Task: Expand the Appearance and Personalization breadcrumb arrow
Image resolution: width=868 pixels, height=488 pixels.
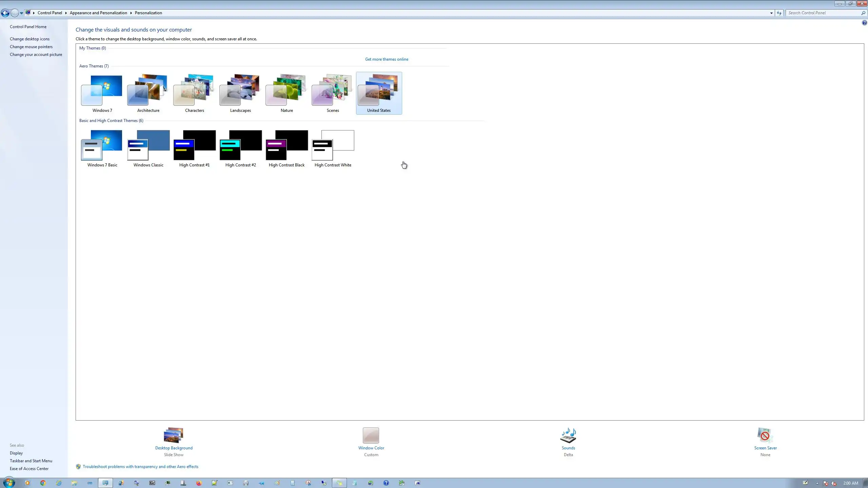Action: [x=131, y=13]
